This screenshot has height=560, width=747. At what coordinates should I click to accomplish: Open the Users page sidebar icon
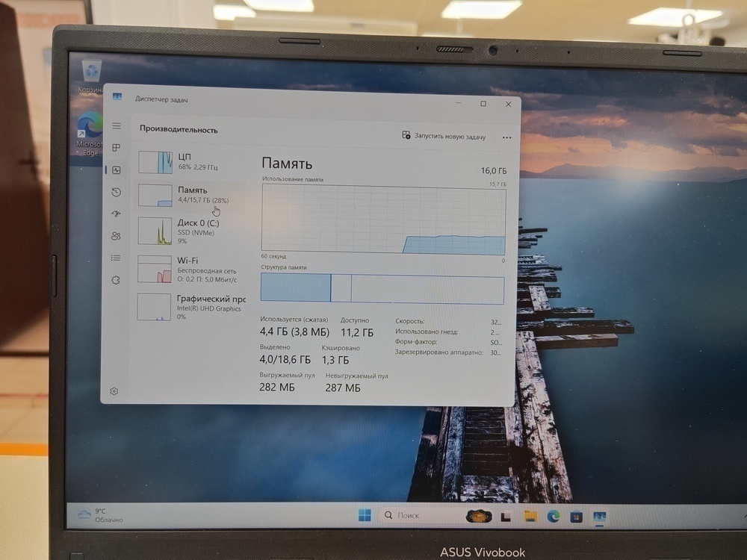pyautogui.click(x=116, y=236)
